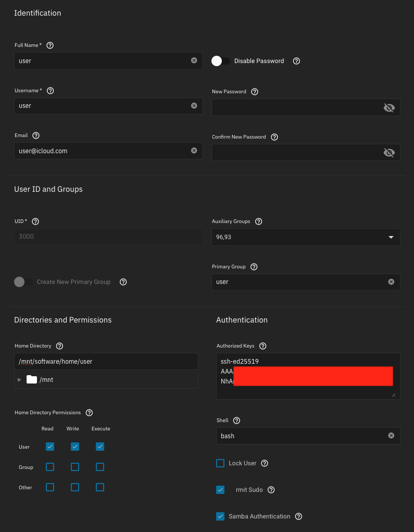Click the help icon beside Samba Authentication
This screenshot has height=532, width=414.
tap(299, 516)
